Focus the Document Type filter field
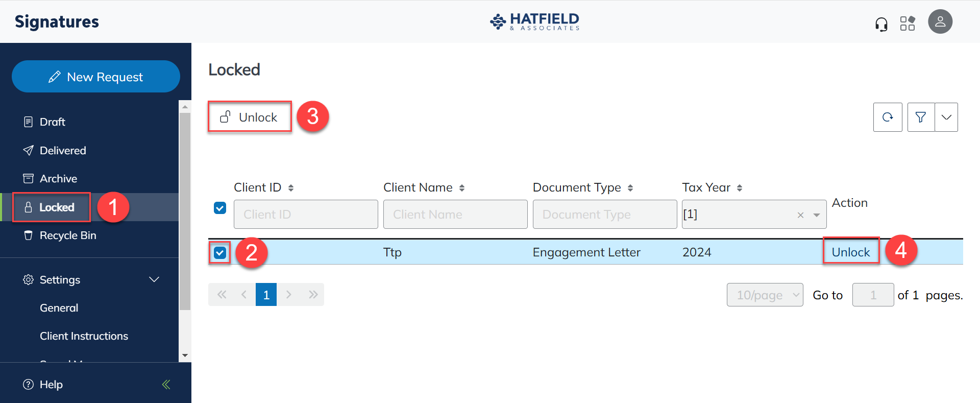980x403 pixels. click(x=605, y=214)
